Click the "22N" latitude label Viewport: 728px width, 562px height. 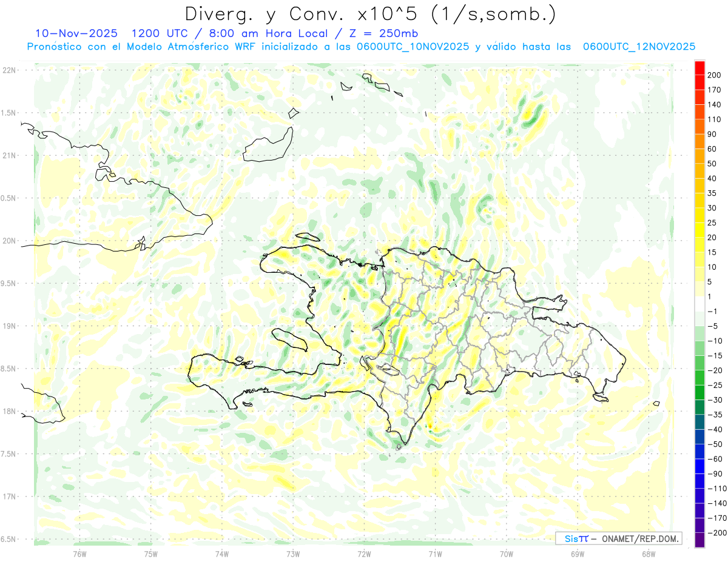[x=9, y=70]
